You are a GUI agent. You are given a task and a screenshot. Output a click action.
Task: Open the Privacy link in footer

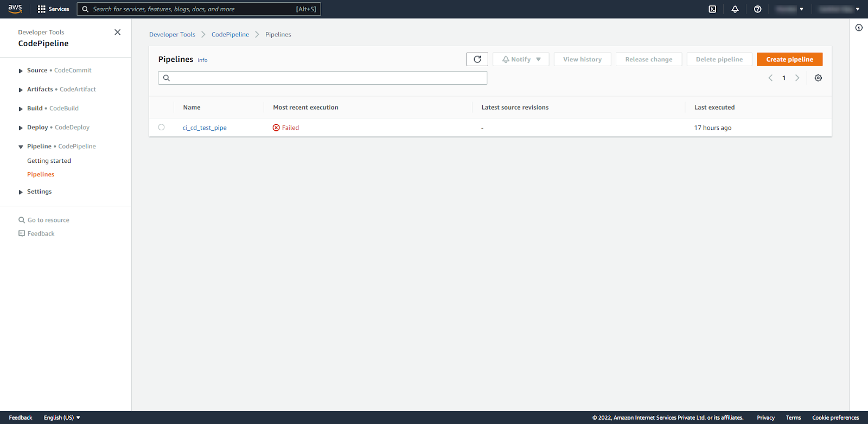765,417
